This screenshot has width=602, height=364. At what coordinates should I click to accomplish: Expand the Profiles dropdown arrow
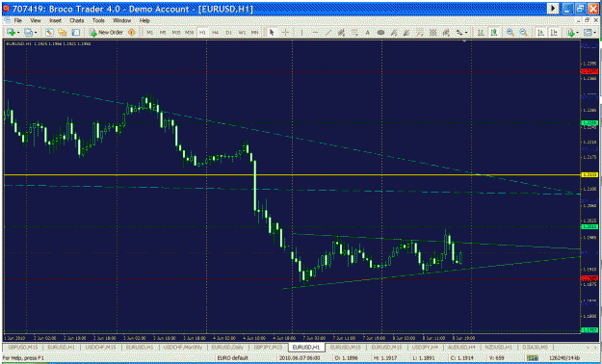click(x=36, y=33)
